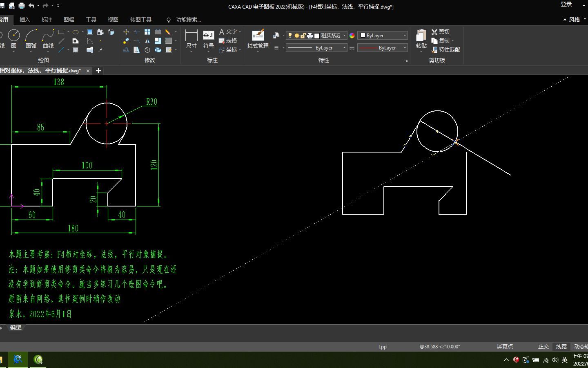The image size is (588, 368).
Task: Open the Annotate (标注) ribbon tab
Action: coord(47,20)
